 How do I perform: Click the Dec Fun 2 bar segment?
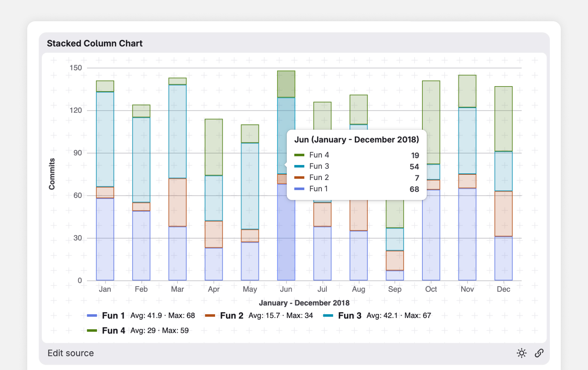pyautogui.click(x=503, y=214)
